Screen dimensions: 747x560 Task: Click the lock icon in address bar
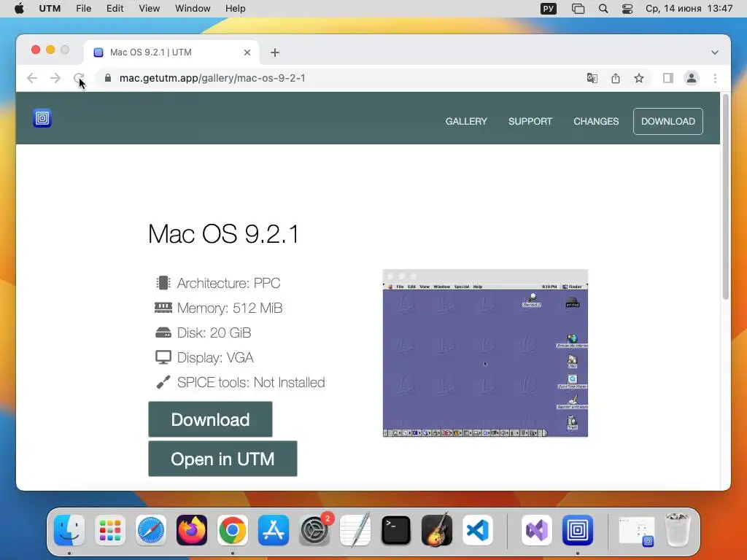[108, 78]
